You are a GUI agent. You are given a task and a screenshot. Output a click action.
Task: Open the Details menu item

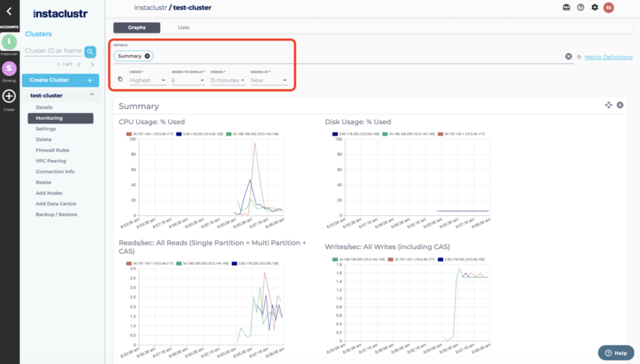point(44,107)
